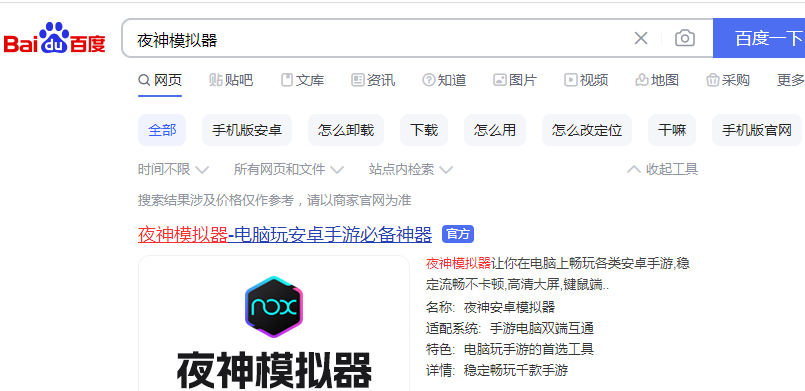Image resolution: width=805 pixels, height=391 pixels.
Task: Click the 适配系统: 手游电脑双端互通 line
Action: point(510,328)
